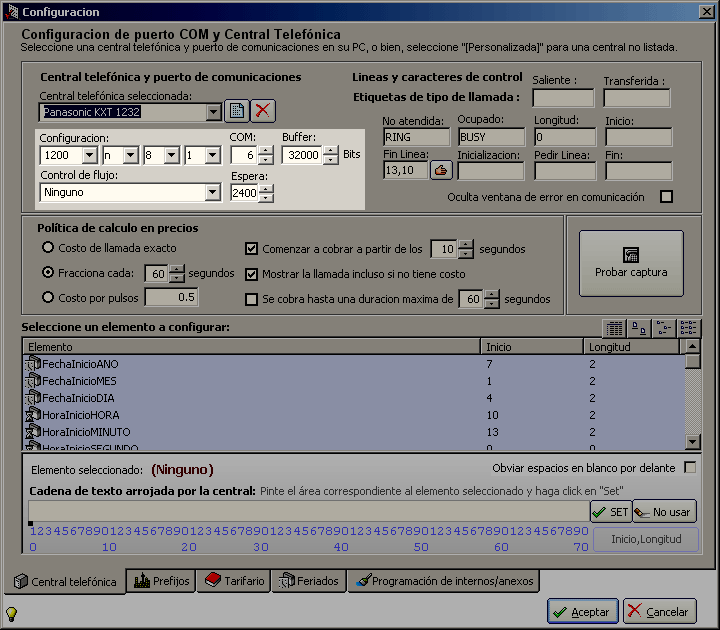The width and height of the screenshot is (720, 630).
Task: Select the Costo de llamada exacto option
Action: click(x=48, y=248)
